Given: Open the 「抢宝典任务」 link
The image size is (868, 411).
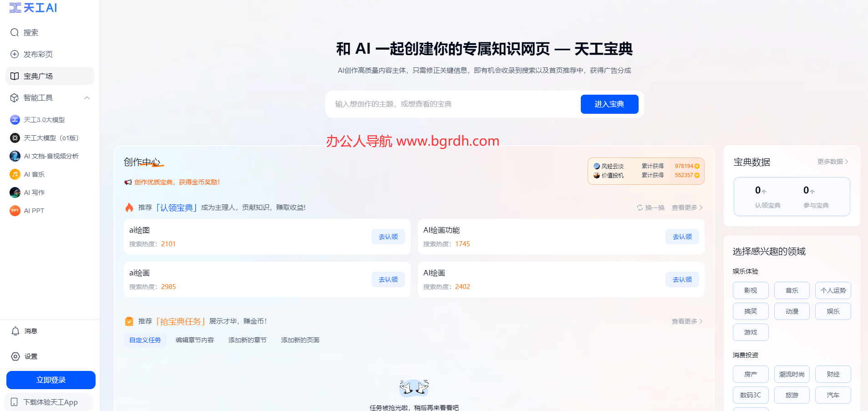Looking at the screenshot, I should (x=181, y=321).
